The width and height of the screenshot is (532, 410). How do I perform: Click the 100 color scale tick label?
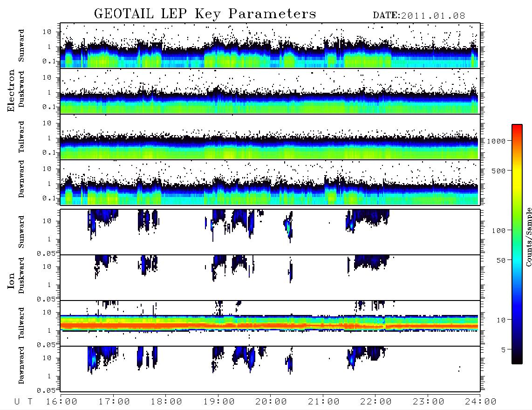pyautogui.click(x=498, y=231)
